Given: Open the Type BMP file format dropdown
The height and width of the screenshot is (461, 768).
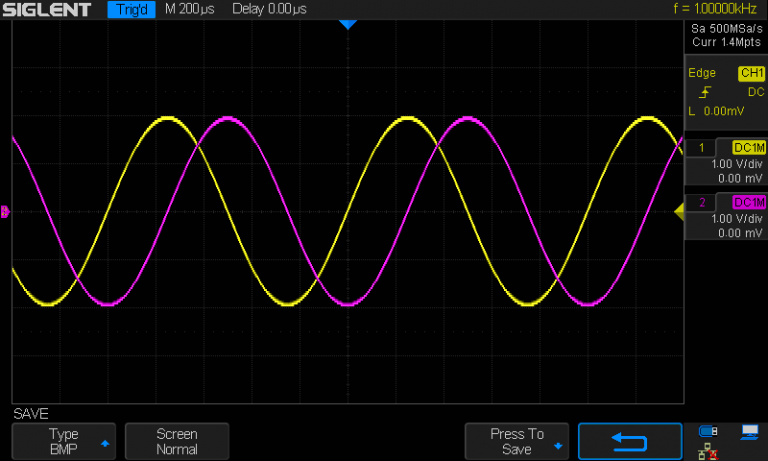Looking at the screenshot, I should 64,442.
